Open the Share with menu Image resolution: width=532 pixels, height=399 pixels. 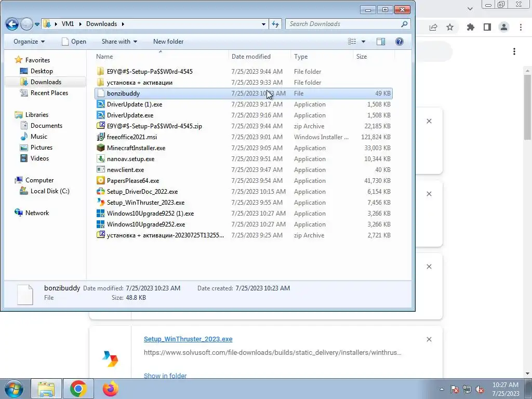pos(119,42)
